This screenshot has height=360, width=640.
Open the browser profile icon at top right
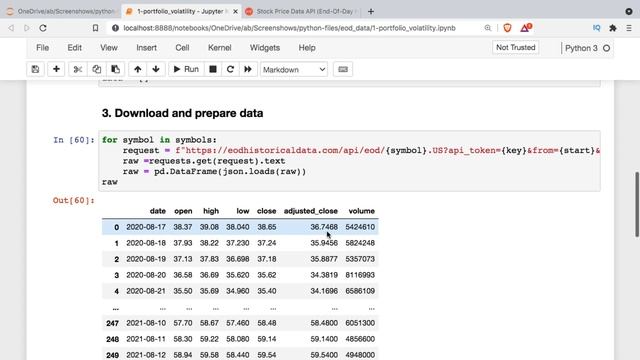(629, 11)
